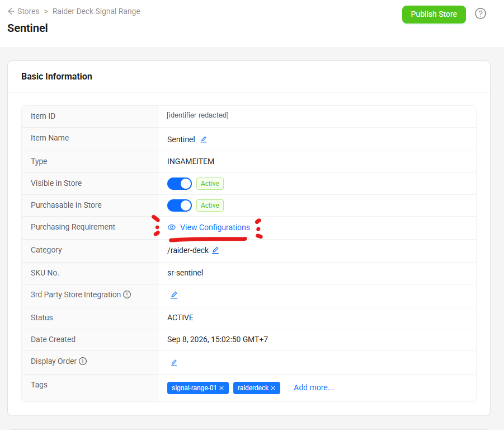This screenshot has height=430, width=504.
Task: Go to Stores breadcrumb
Action: (29, 11)
